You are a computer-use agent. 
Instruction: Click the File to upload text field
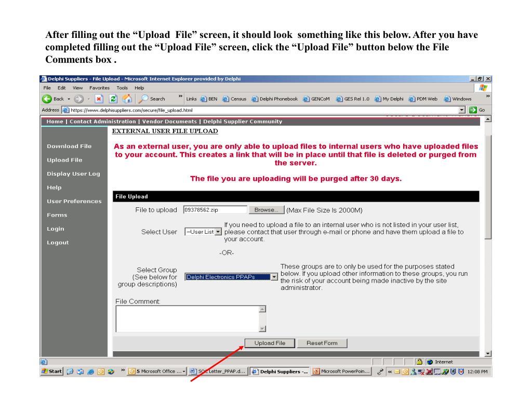pos(215,210)
